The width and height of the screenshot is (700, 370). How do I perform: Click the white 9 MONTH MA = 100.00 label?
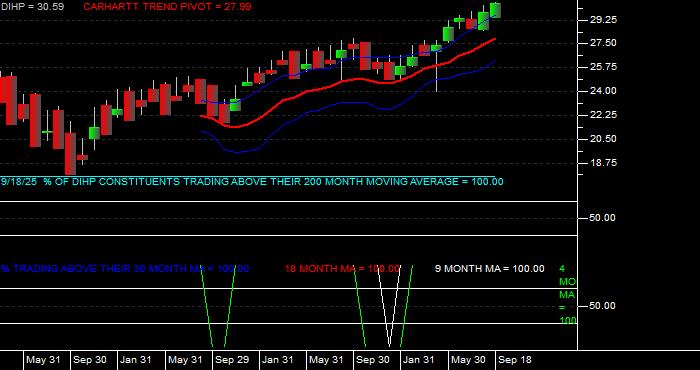[490, 269]
